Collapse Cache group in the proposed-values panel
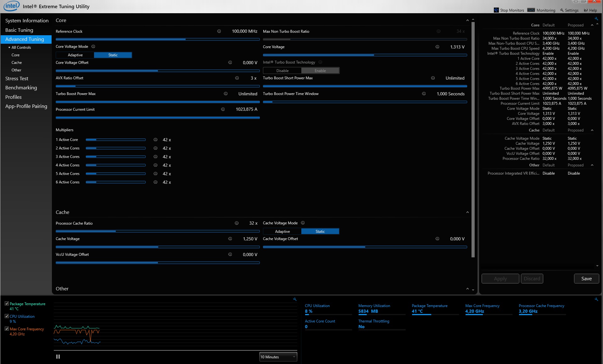This screenshot has height=364, width=603. (x=592, y=130)
